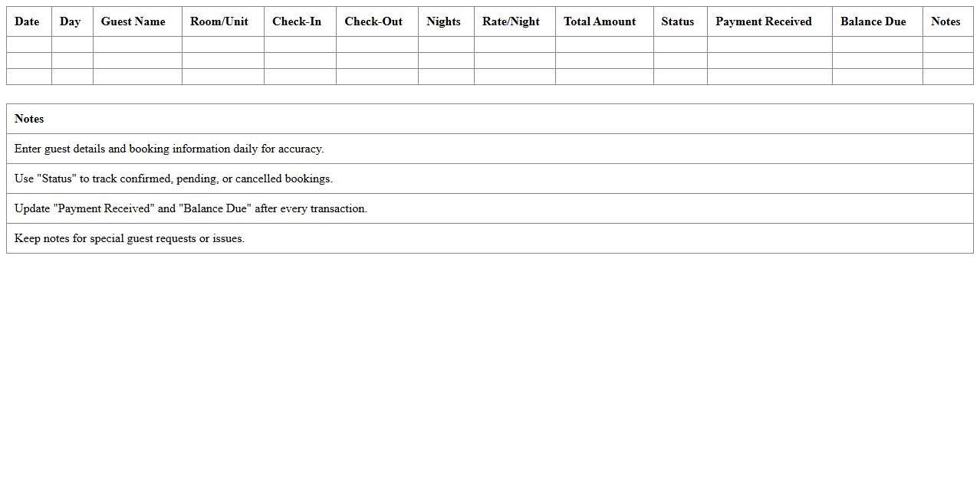Click the Notes section header

[x=29, y=119]
